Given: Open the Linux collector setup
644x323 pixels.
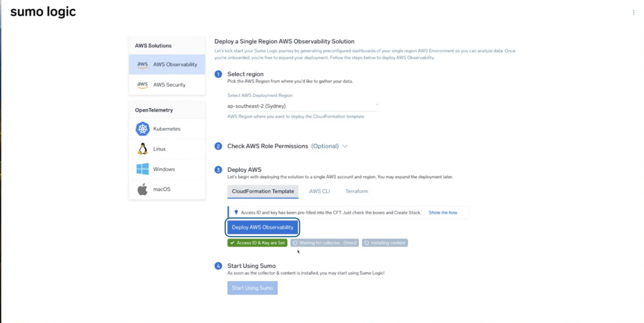Looking at the screenshot, I should point(159,149).
